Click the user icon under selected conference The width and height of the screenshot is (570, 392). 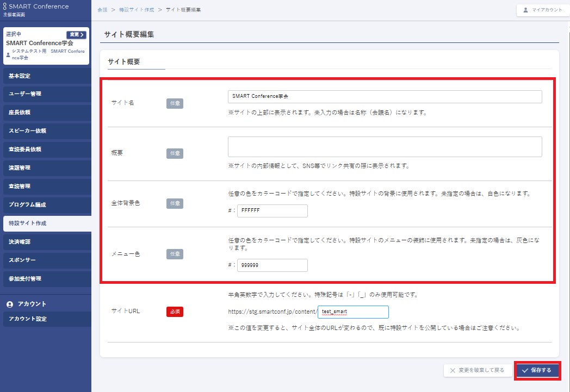click(x=8, y=54)
